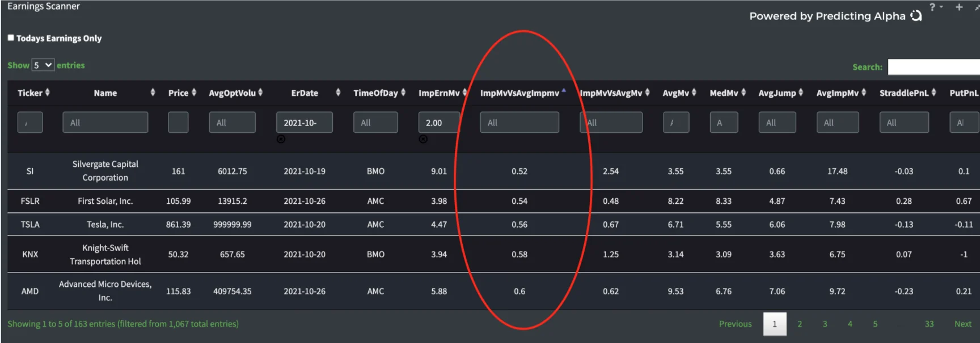The width and height of the screenshot is (980, 343).
Task: Sort by AvgOptVolu column arrows
Action: click(x=260, y=92)
